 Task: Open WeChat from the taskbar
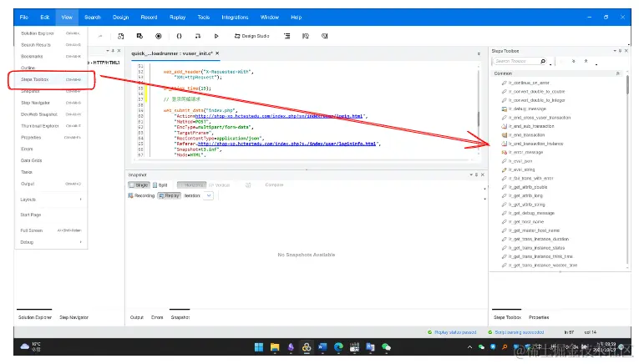pos(387,347)
